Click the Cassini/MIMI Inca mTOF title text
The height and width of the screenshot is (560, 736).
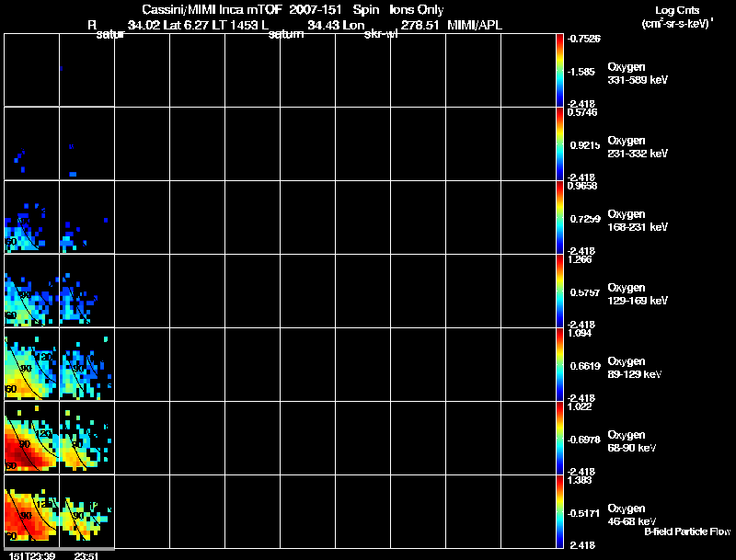coord(212,9)
